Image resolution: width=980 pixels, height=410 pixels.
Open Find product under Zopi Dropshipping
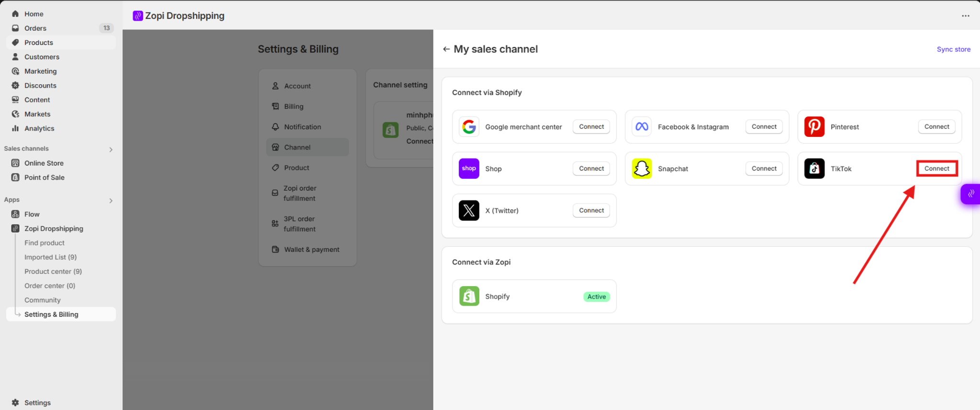tap(45, 243)
